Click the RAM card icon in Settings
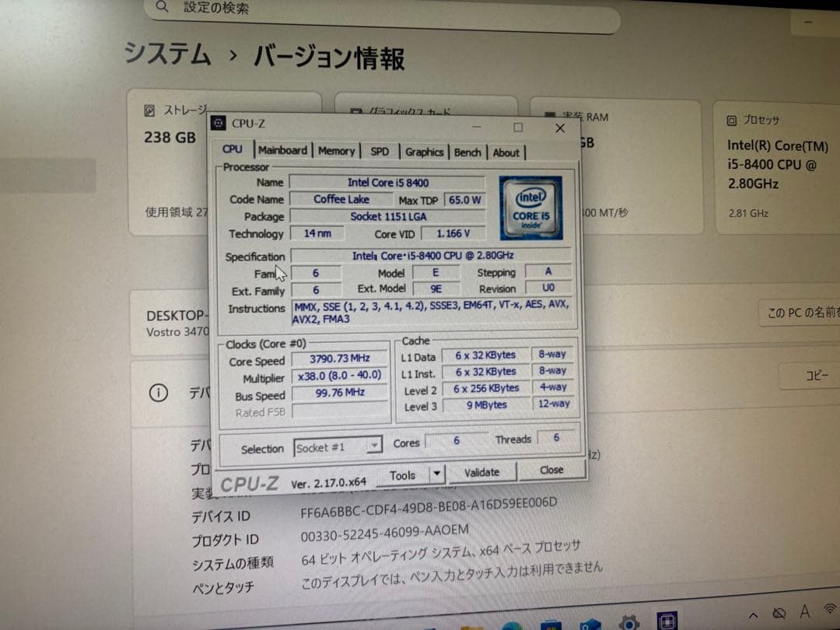 pyautogui.click(x=550, y=115)
